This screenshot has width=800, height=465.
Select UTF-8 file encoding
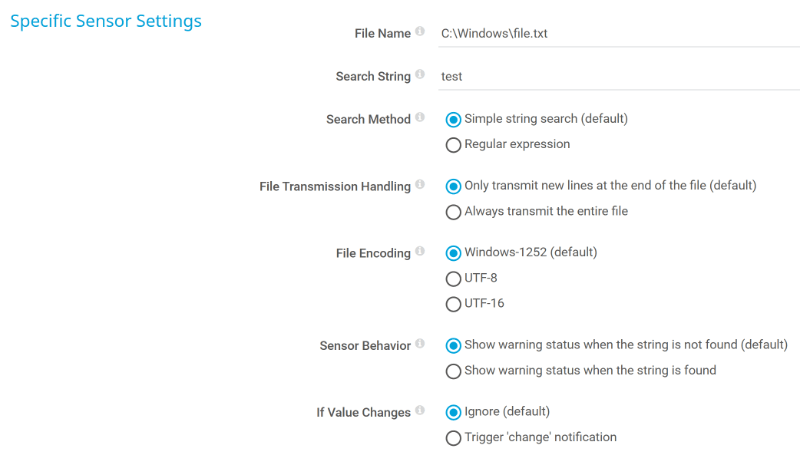pos(454,278)
